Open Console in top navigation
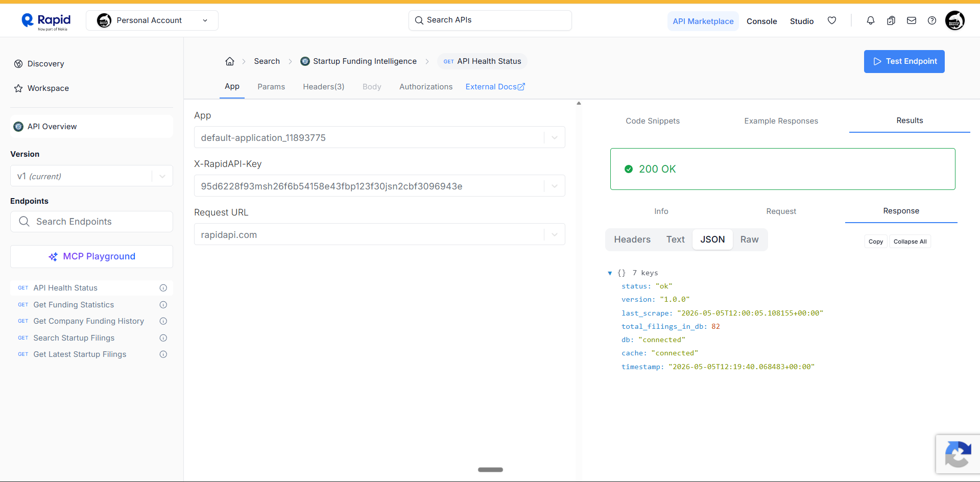 coord(762,21)
